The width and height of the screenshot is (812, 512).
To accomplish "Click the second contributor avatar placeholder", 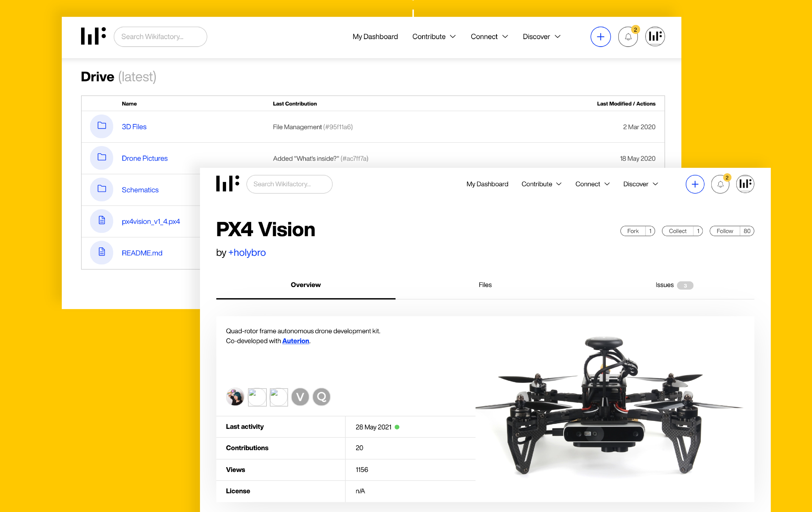I will [257, 397].
